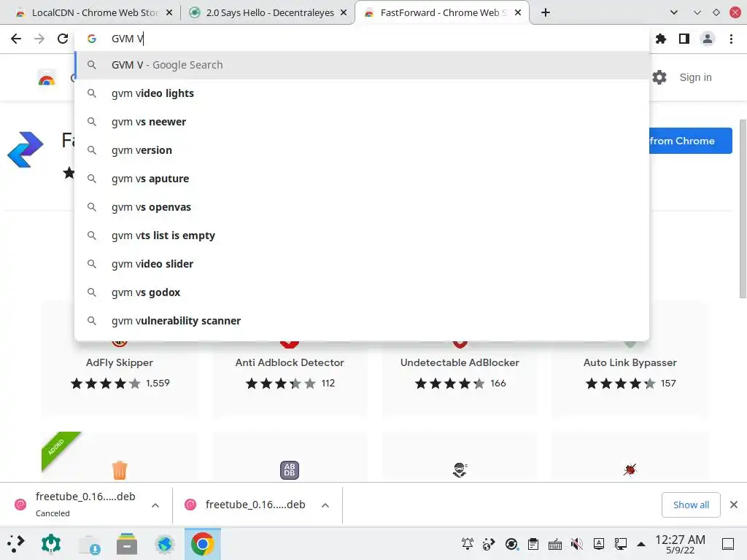Choose the 'gvm video slider' suggestion
This screenshot has height=560, width=747.
[x=362, y=264]
